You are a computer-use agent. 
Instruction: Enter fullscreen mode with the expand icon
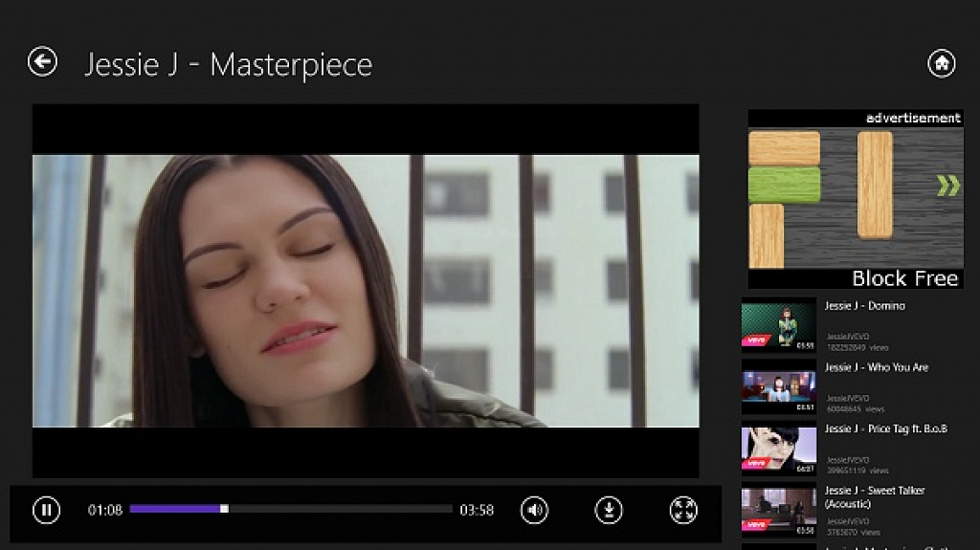click(683, 510)
